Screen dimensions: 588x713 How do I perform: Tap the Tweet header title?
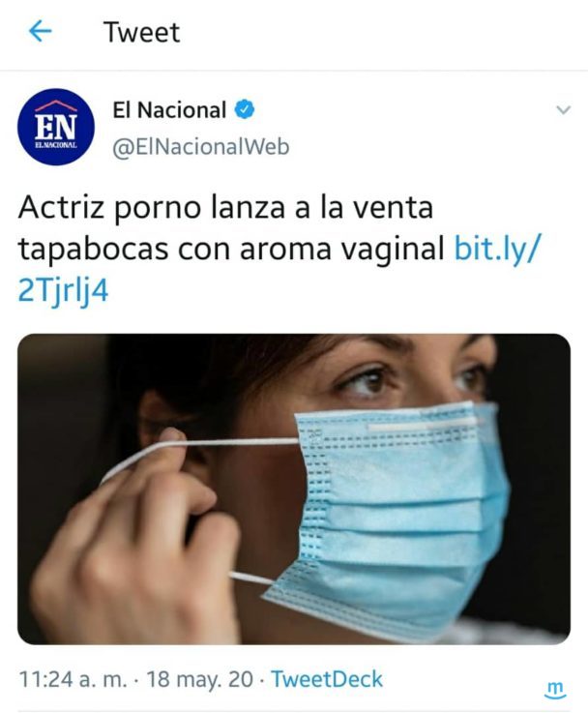point(142,32)
